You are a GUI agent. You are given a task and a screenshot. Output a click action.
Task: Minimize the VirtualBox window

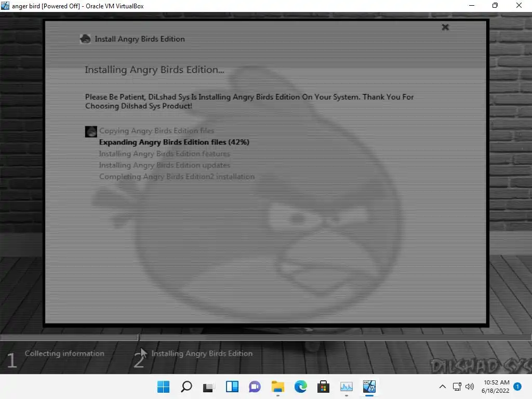(x=472, y=6)
